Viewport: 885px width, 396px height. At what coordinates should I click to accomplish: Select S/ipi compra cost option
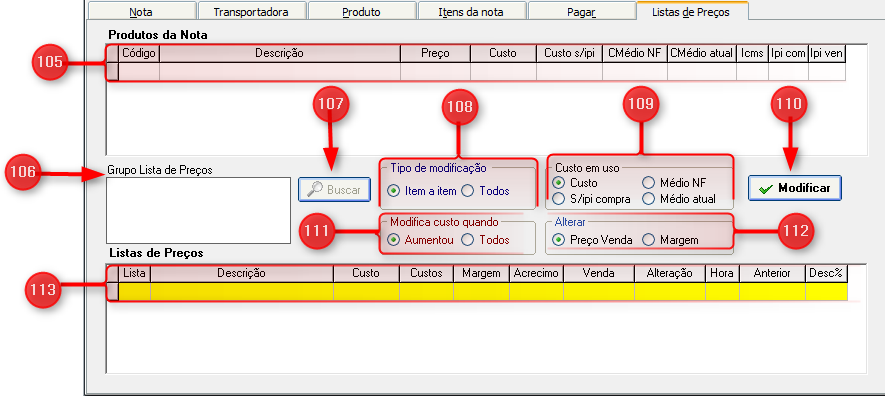[x=592, y=199]
